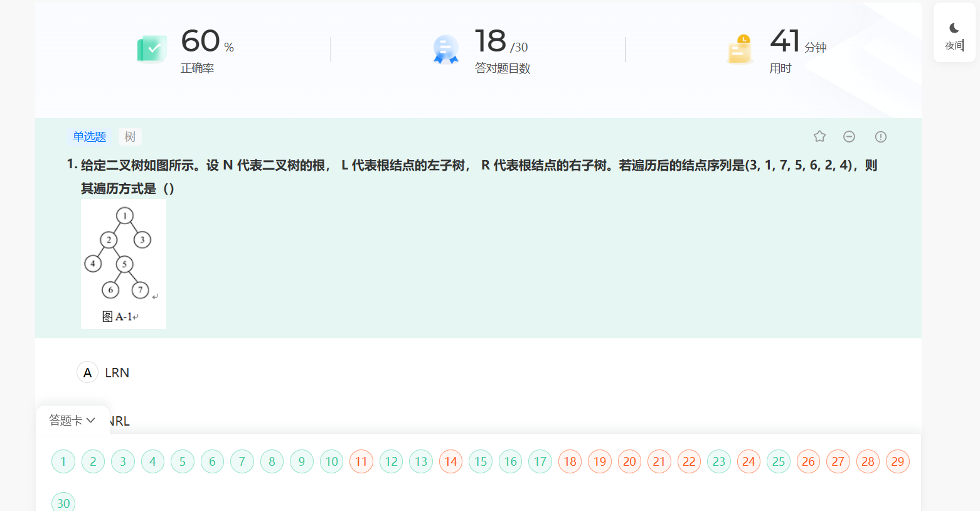Jump to question 7 in answer card
This screenshot has height=511, width=980.
[242, 461]
